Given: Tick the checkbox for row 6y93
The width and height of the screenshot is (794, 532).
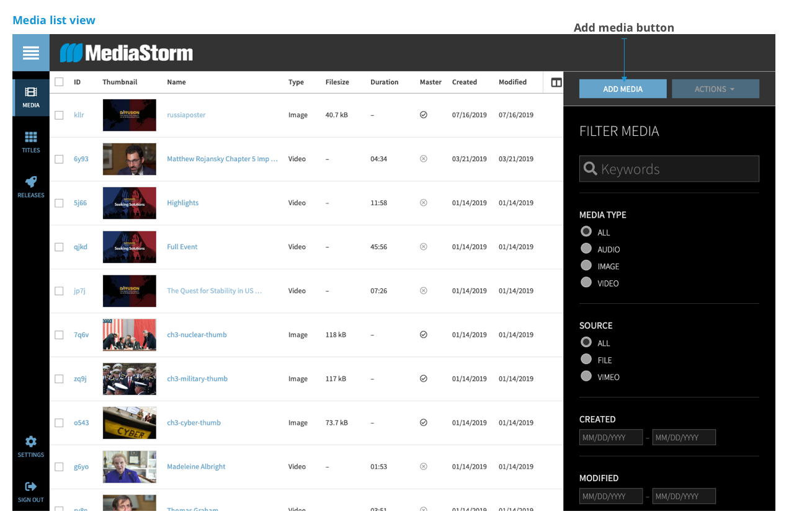Looking at the screenshot, I should coord(59,159).
